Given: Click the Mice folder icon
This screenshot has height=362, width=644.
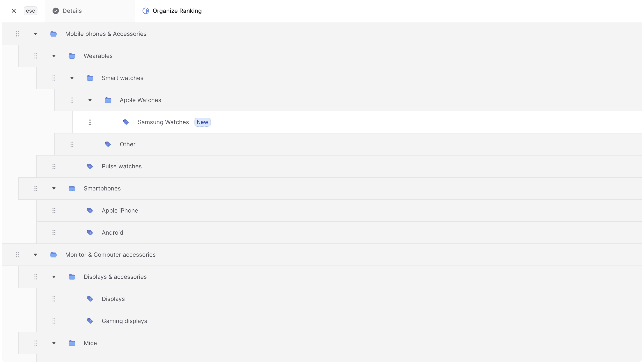Looking at the screenshot, I should click(72, 343).
